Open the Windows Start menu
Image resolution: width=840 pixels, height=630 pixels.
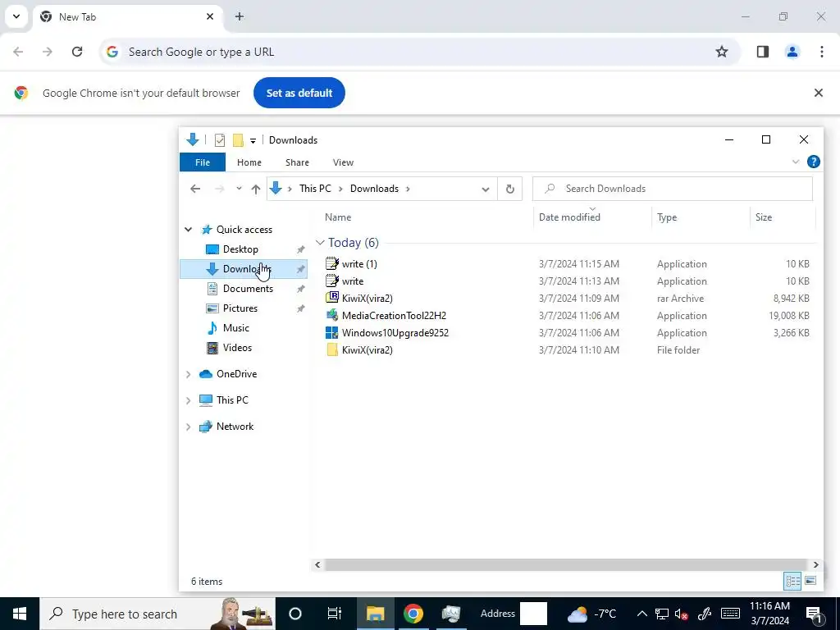click(x=20, y=614)
